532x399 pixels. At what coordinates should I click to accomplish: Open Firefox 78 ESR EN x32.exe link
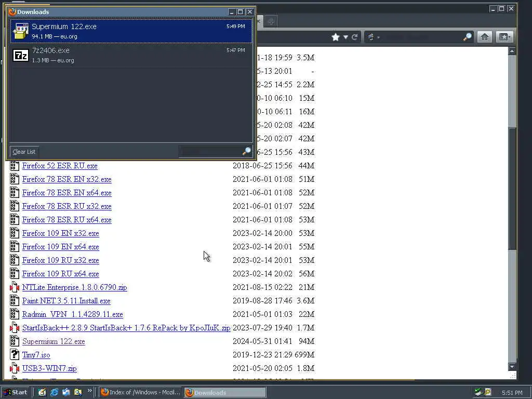click(67, 179)
